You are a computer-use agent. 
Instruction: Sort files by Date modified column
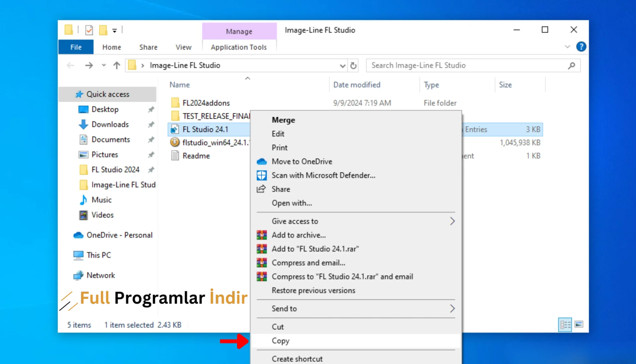coord(357,85)
